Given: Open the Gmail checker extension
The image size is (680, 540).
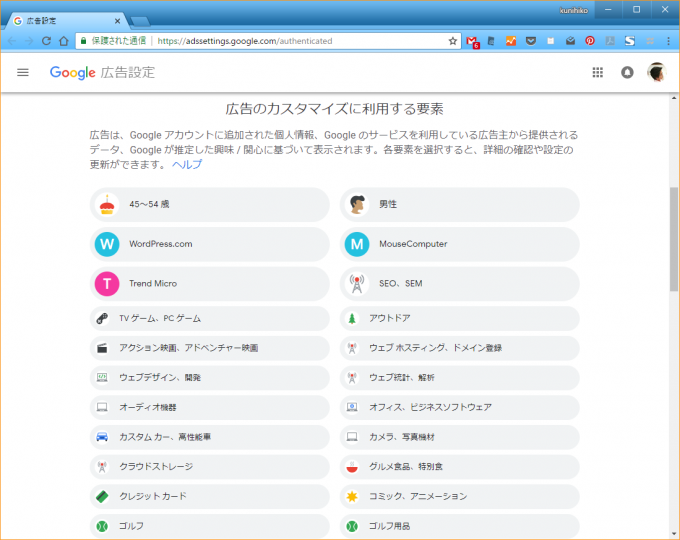Looking at the screenshot, I should click(472, 42).
